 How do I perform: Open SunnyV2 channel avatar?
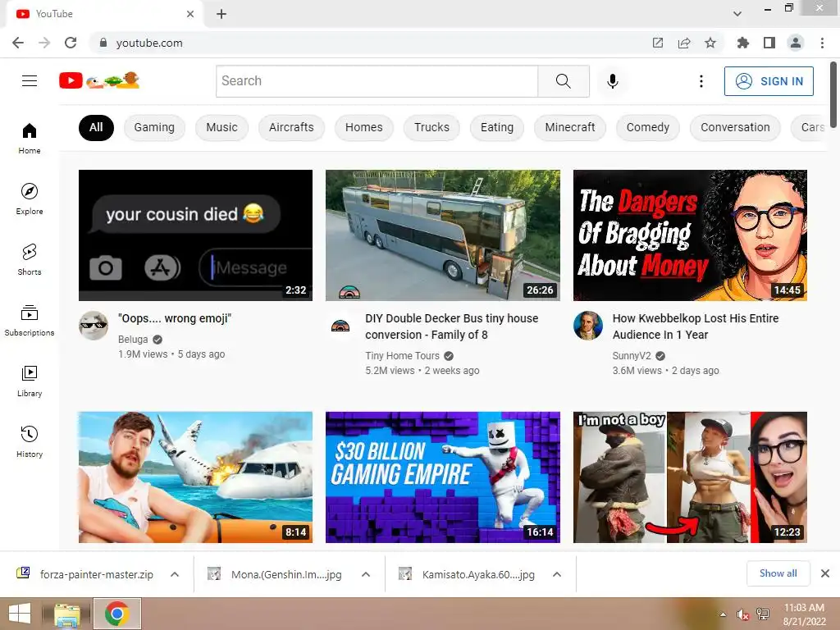tap(588, 325)
